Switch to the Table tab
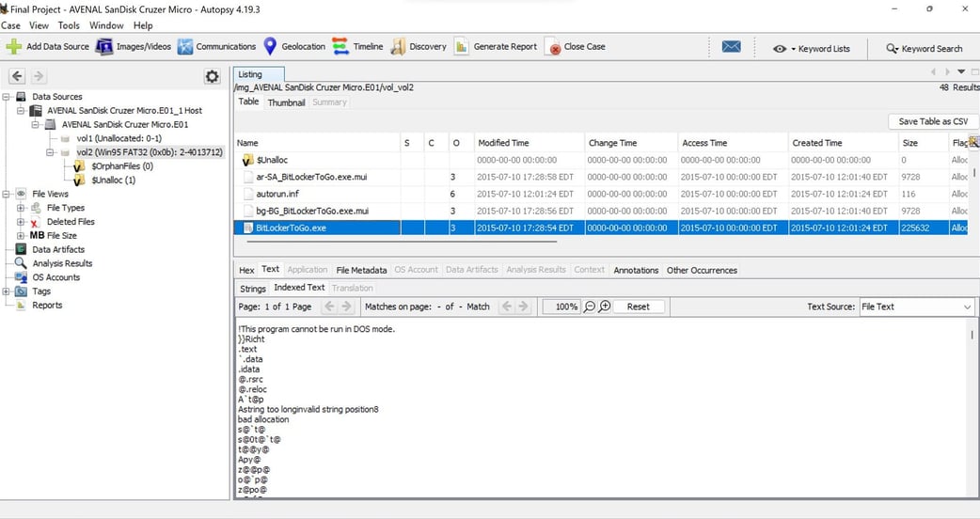Image resolution: width=980 pixels, height=519 pixels. 248,102
